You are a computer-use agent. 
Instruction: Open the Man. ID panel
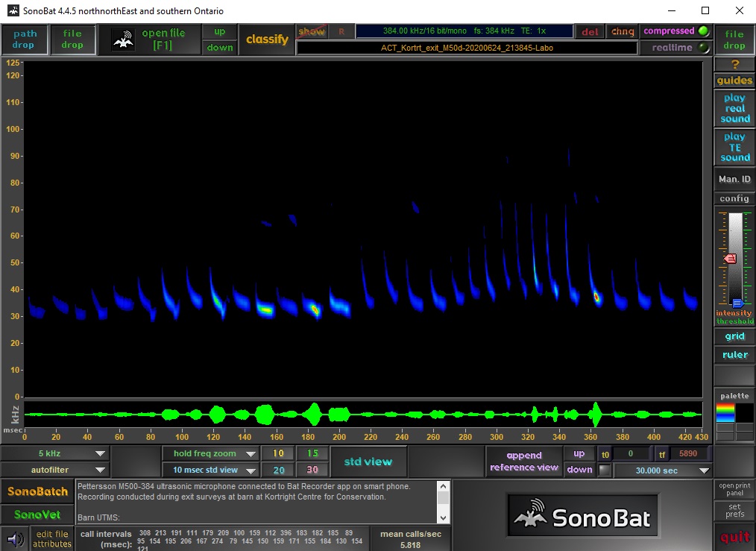tap(734, 180)
